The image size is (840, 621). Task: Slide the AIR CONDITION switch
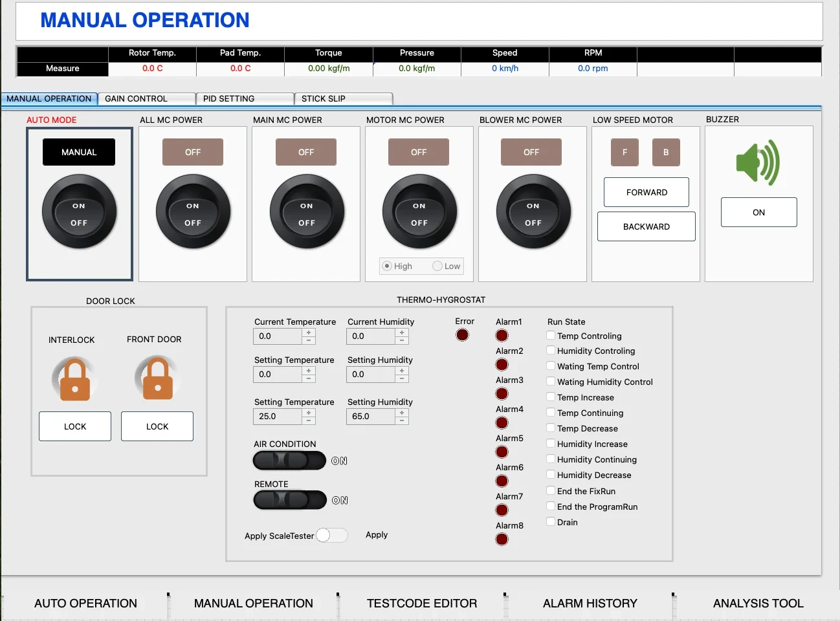point(289,461)
